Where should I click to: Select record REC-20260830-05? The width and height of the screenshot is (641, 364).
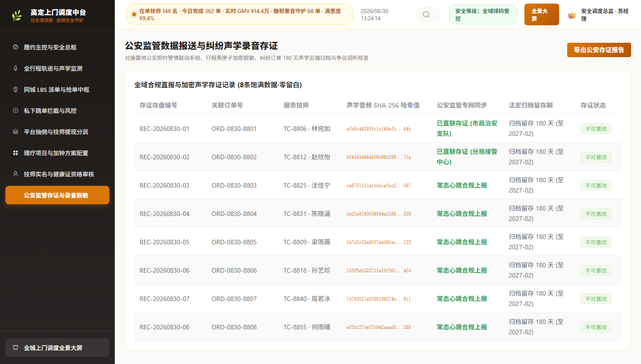coord(164,242)
